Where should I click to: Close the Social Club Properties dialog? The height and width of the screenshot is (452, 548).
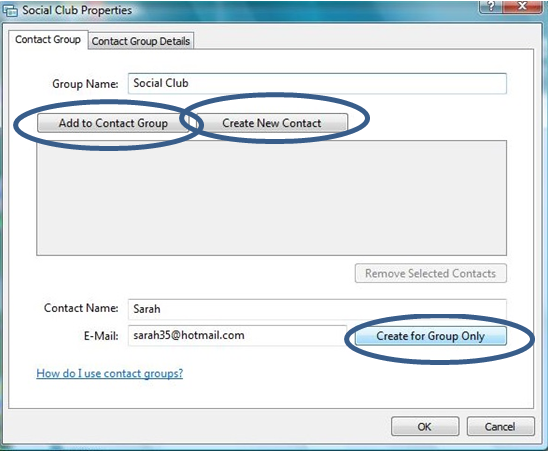pos(522,6)
